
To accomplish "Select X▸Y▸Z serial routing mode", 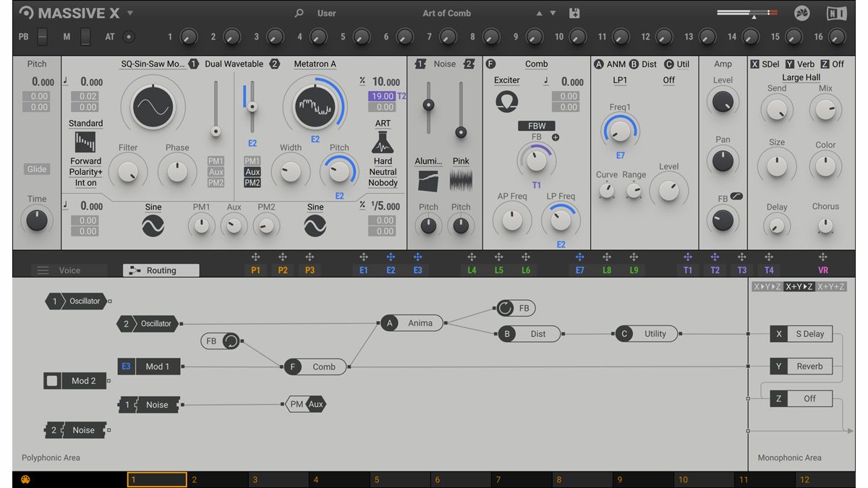I will pos(767,286).
